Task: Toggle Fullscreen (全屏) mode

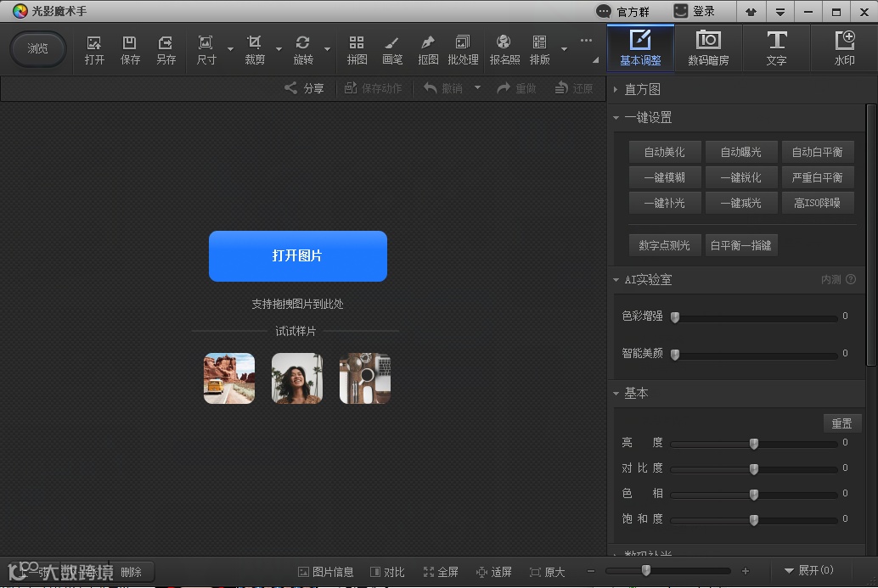Action: [441, 572]
